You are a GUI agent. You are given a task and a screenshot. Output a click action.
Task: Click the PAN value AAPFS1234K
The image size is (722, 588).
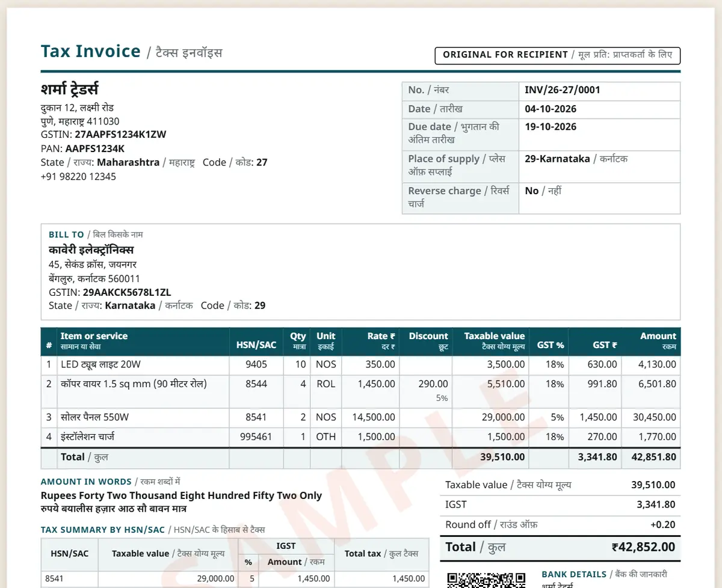click(95, 149)
